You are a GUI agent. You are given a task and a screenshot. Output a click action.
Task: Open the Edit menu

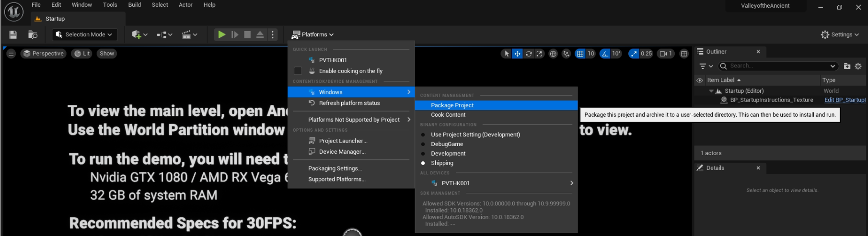click(56, 5)
